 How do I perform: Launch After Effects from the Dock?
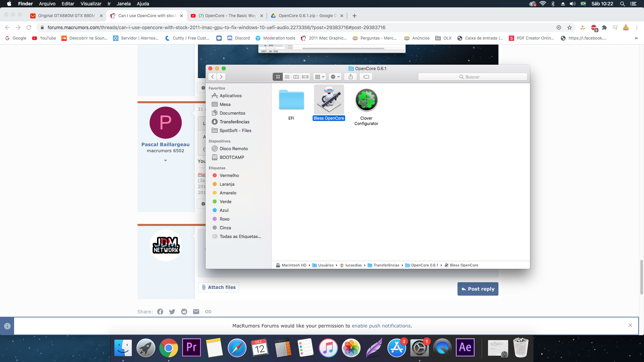[465, 348]
